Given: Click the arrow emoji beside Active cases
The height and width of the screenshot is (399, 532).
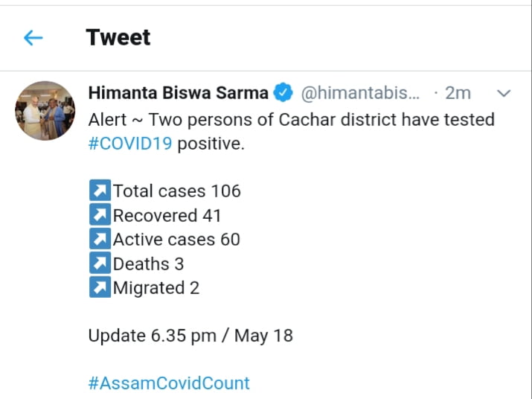Looking at the screenshot, I should click(100, 240).
